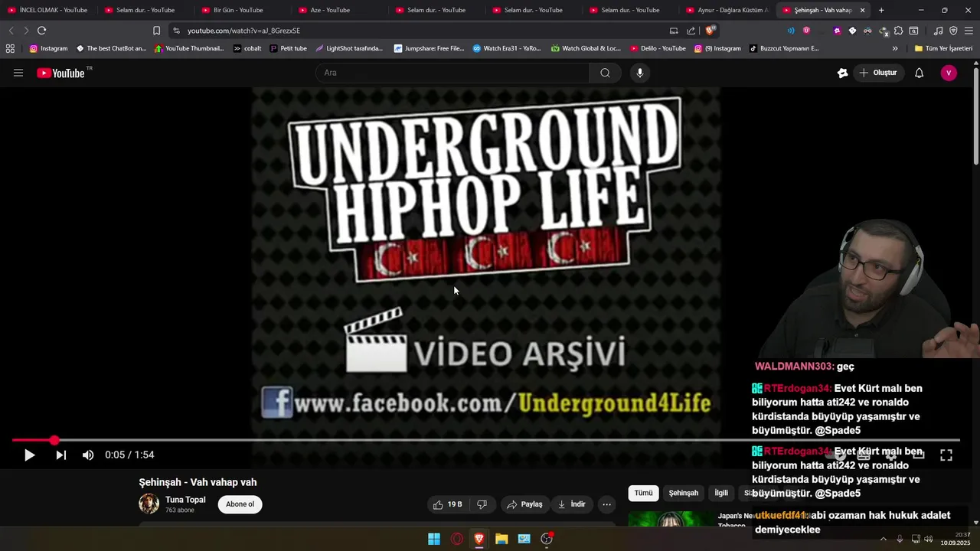Screen dimensions: 980x551
Task: Subscribe with the Abone ol button
Action: 240,504
